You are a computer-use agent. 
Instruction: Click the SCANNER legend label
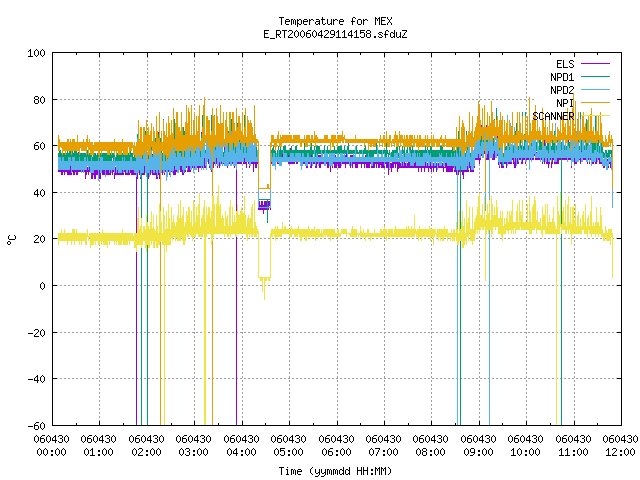pos(553,116)
